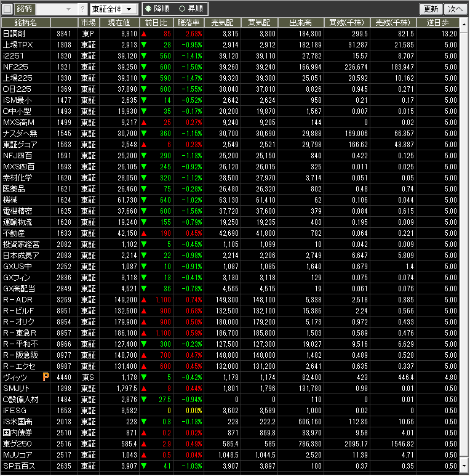Click green down arrow in 医薬品 row

click(144, 189)
